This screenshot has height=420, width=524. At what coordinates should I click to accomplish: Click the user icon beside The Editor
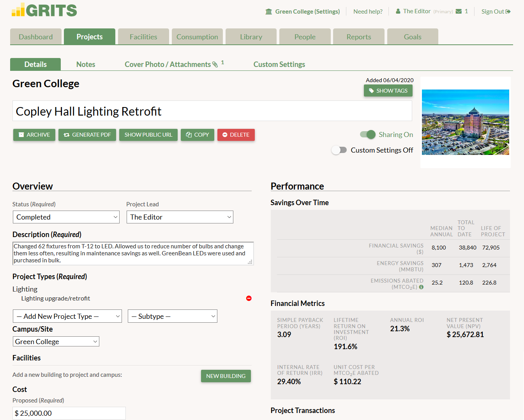pos(398,11)
